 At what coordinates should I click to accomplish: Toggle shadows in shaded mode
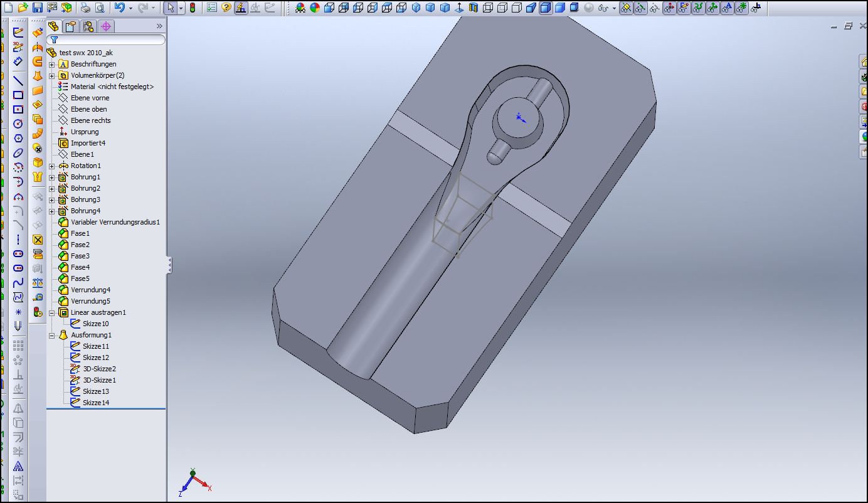coord(574,8)
